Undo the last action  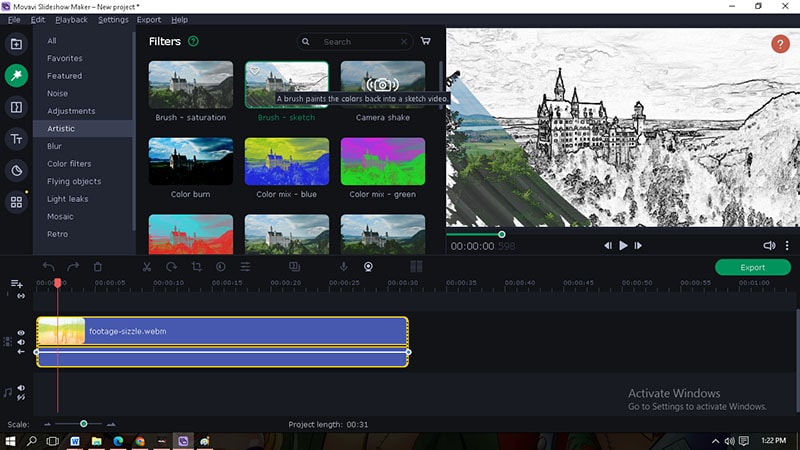(48, 266)
